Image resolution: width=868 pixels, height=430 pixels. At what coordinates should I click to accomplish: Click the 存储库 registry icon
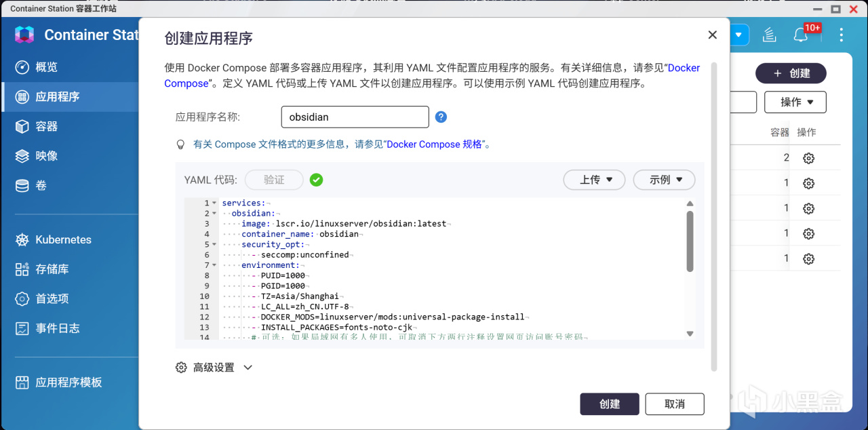click(22, 269)
